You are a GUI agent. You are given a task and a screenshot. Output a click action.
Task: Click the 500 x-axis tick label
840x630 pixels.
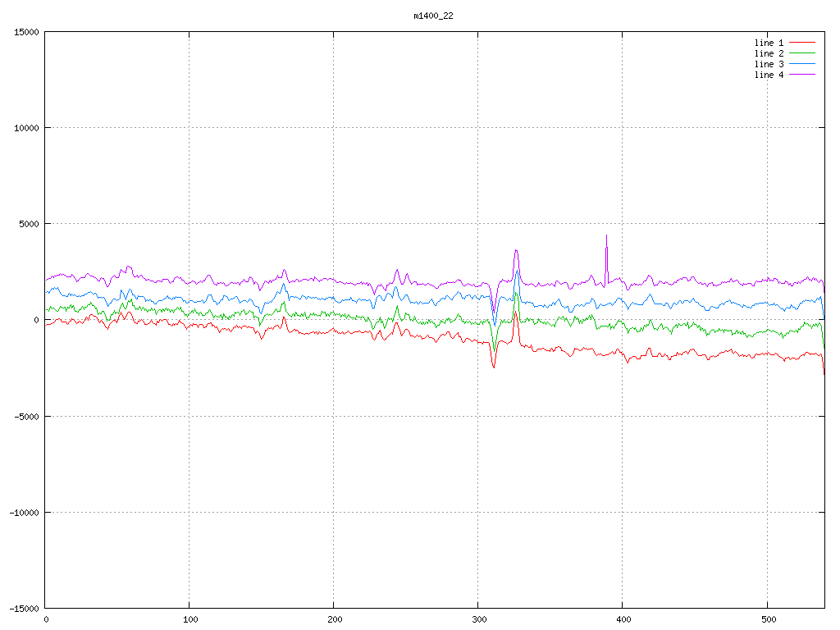766,619
